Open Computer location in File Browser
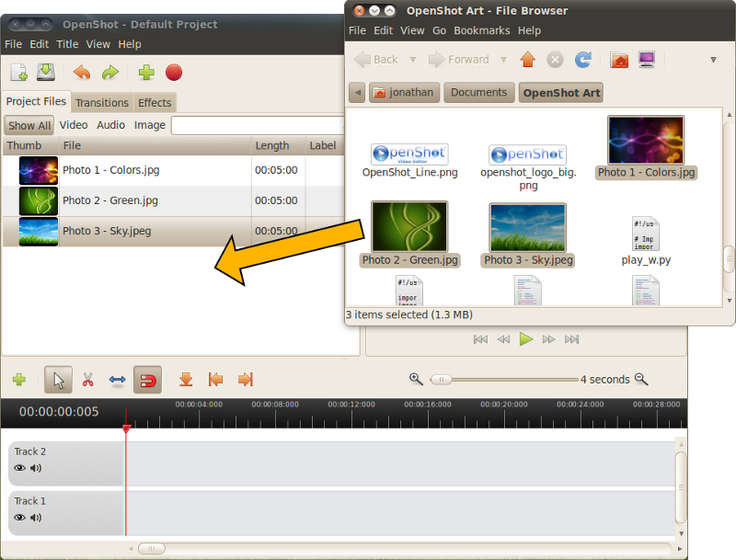The height and width of the screenshot is (560, 736). [x=647, y=60]
